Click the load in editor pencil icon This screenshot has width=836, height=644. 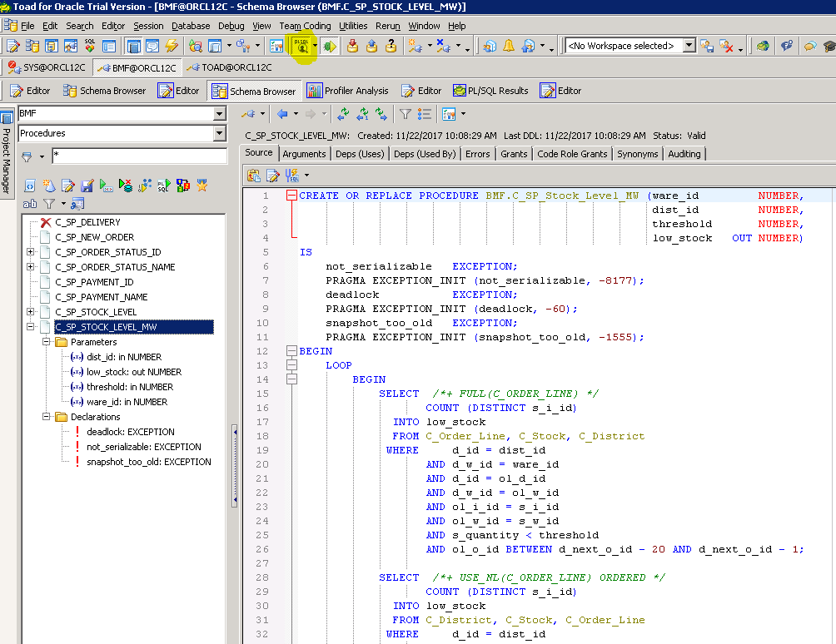pyautogui.click(x=67, y=185)
